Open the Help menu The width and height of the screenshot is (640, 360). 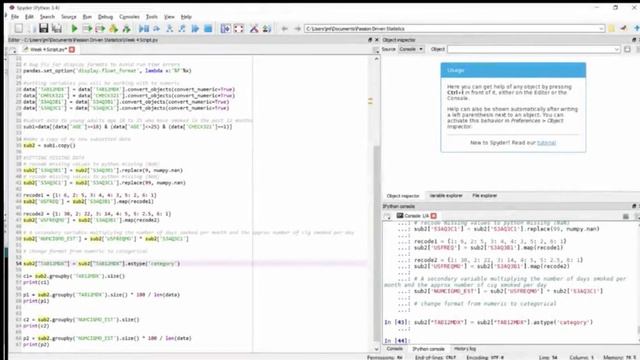(x=186, y=17)
